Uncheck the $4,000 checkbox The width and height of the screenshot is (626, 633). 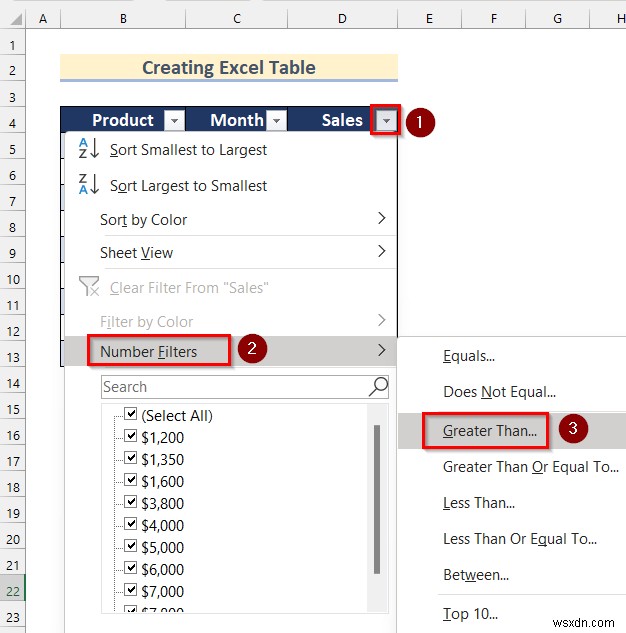pyautogui.click(x=130, y=524)
